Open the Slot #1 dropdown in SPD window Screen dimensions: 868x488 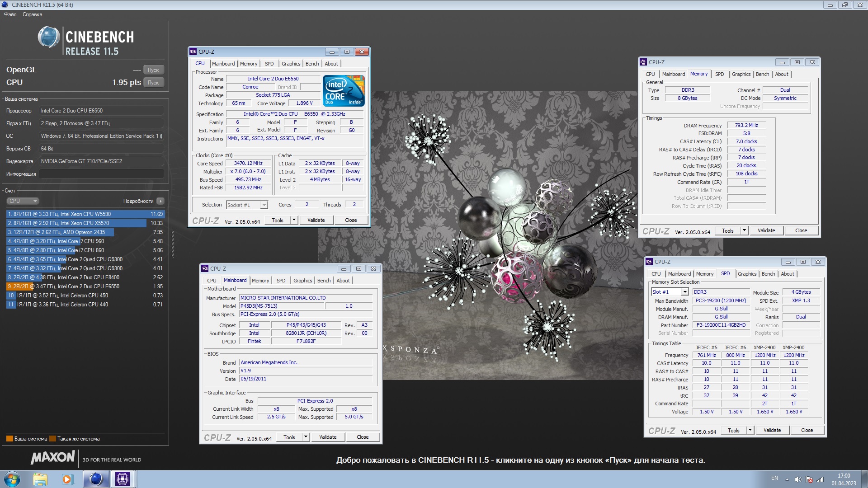[x=670, y=292]
